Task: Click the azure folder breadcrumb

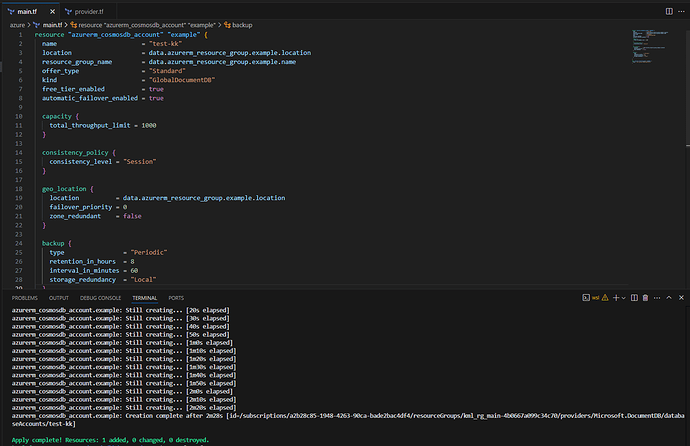Action: (x=17, y=25)
